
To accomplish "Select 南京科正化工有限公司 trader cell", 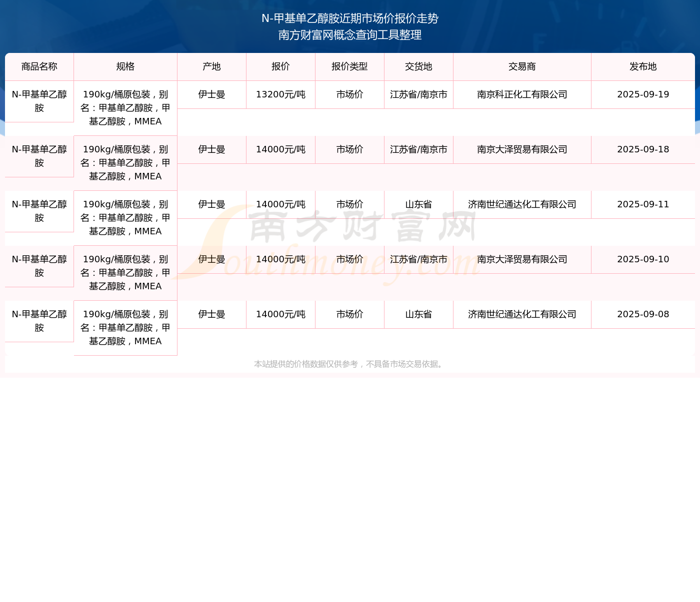I will (x=522, y=94).
